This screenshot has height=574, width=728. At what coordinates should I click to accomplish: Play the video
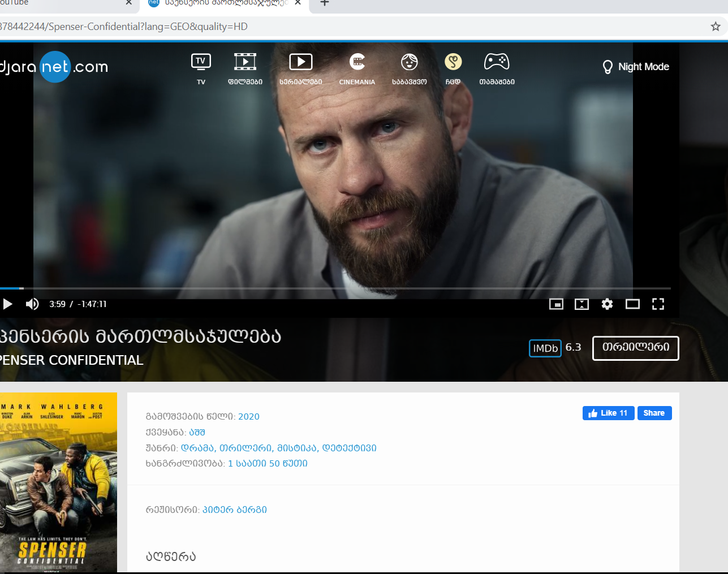pos(7,304)
